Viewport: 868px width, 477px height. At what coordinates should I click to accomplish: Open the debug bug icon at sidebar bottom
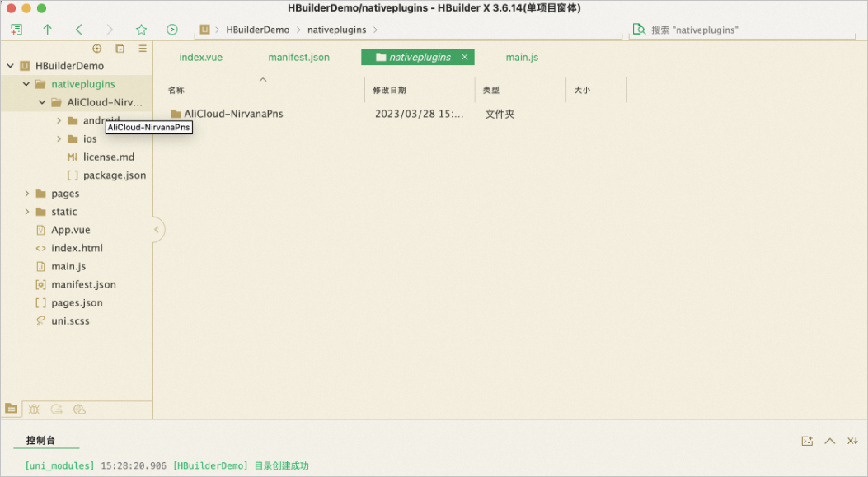(x=34, y=409)
